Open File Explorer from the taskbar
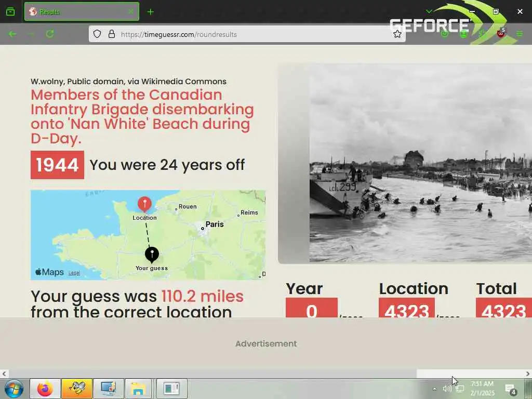The width and height of the screenshot is (532, 399). [138, 389]
